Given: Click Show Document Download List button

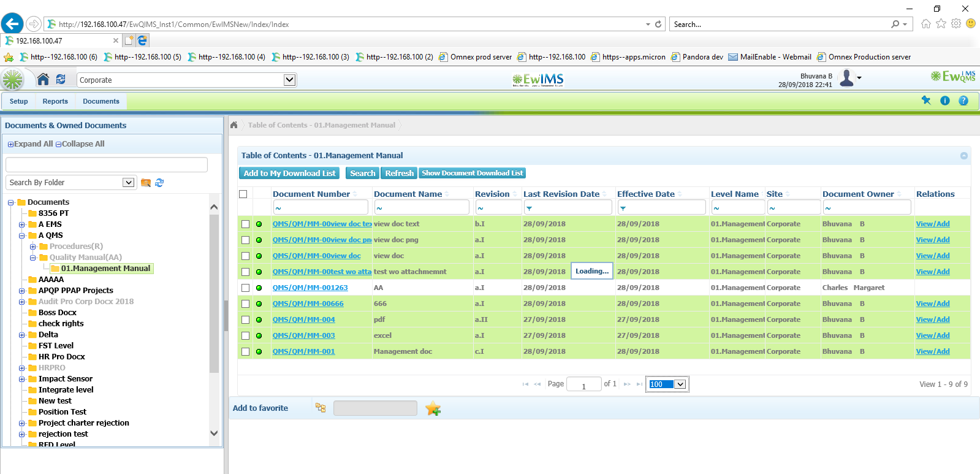Looking at the screenshot, I should [x=472, y=174].
